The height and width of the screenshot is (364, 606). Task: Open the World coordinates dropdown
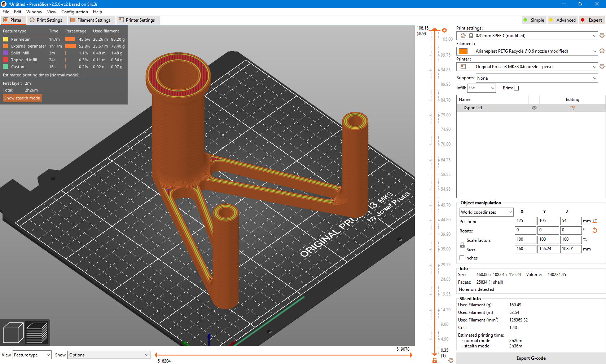click(486, 212)
